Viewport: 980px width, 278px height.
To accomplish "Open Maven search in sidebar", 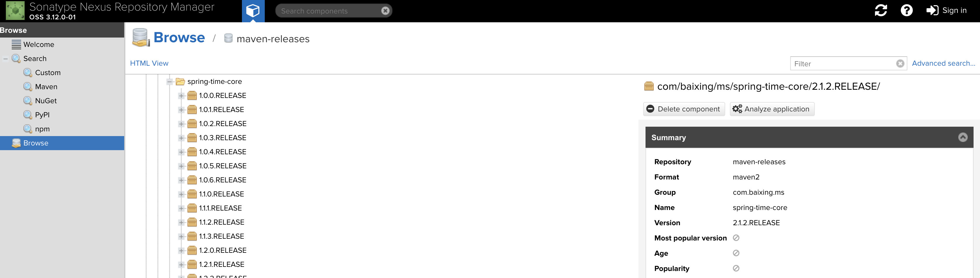I will [x=46, y=87].
